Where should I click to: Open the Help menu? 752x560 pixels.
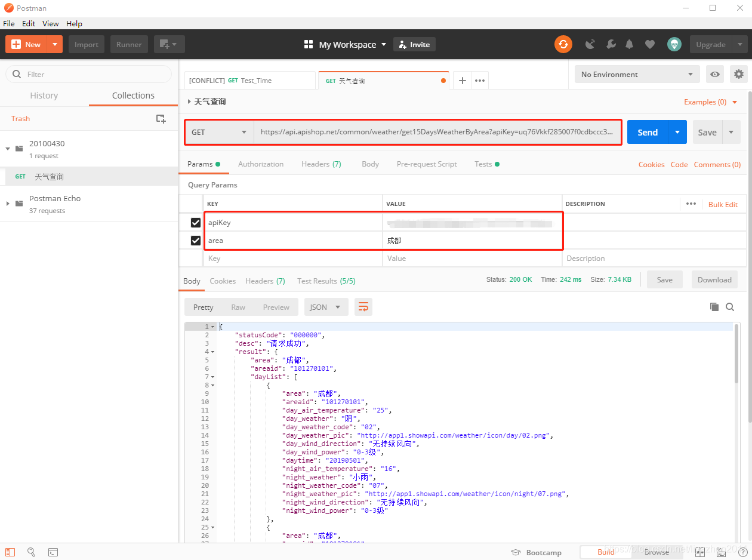coord(75,23)
